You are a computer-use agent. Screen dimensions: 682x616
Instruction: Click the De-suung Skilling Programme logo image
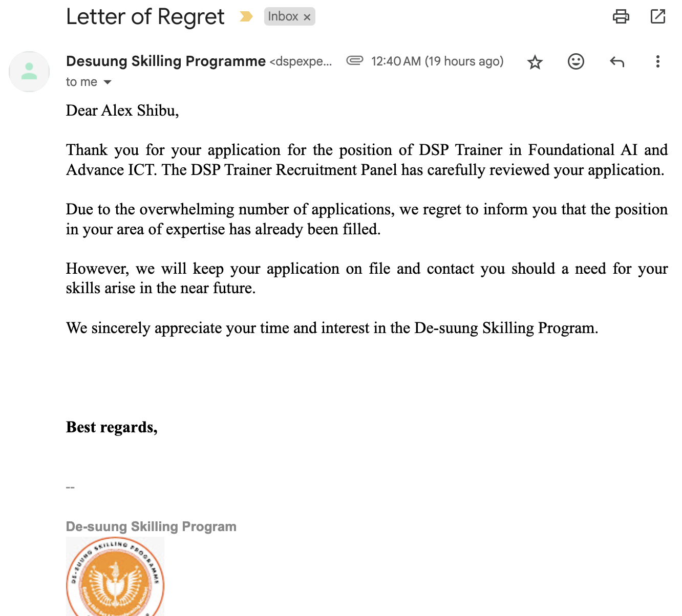(115, 577)
